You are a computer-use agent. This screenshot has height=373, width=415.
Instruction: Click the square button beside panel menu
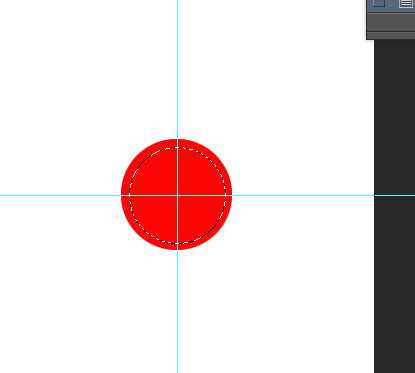(x=379, y=3)
